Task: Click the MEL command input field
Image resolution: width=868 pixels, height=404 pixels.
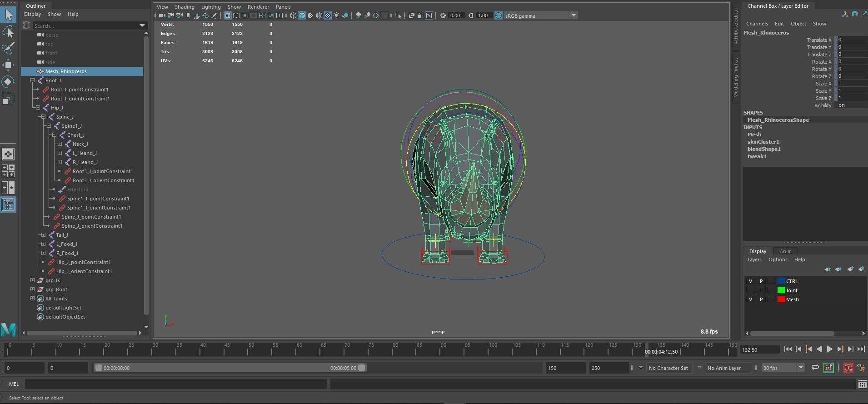Action: 175,384
